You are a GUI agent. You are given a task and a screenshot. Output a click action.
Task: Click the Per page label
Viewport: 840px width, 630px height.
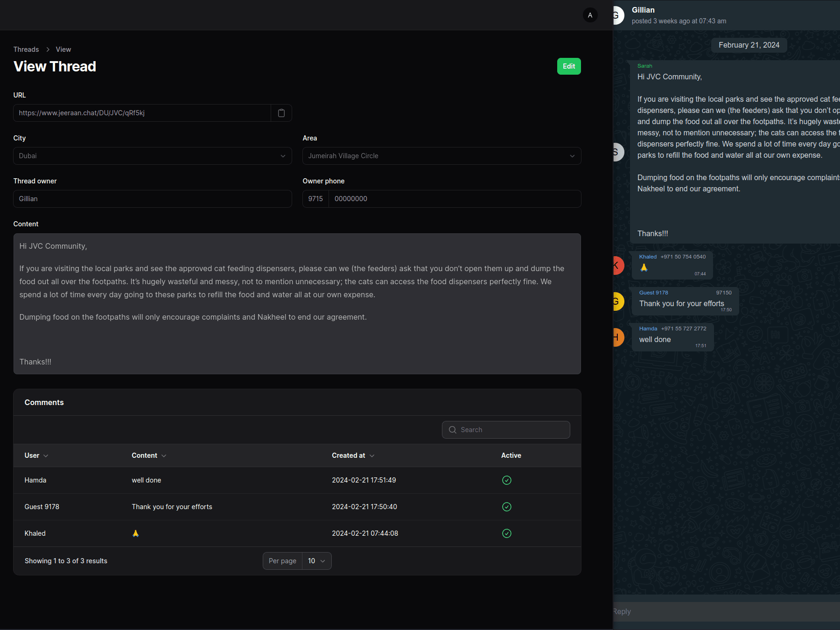coord(282,561)
